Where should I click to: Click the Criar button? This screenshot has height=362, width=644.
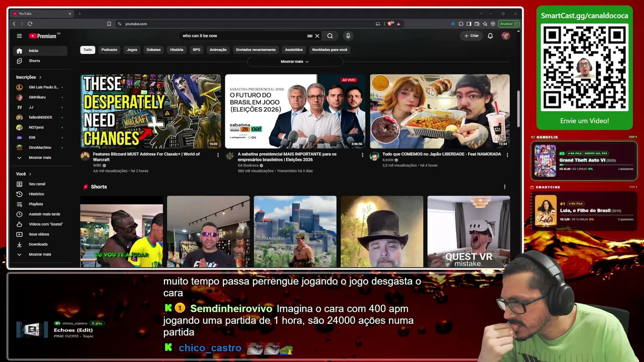pyautogui.click(x=471, y=36)
